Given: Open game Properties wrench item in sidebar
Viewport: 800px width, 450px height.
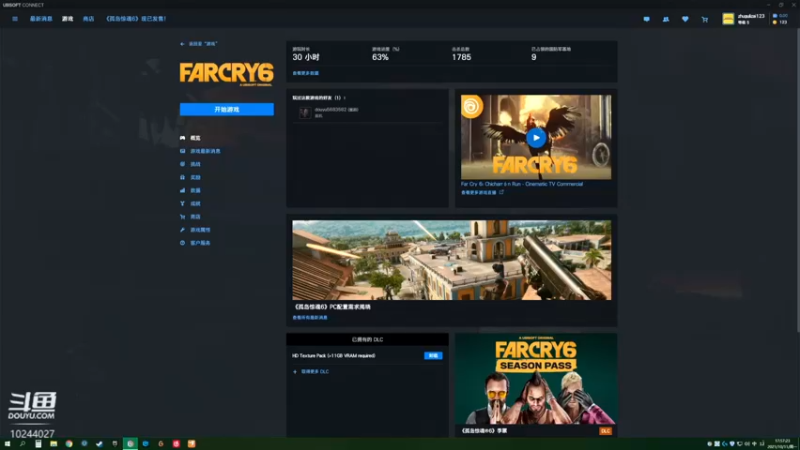Looking at the screenshot, I should pos(195,230).
